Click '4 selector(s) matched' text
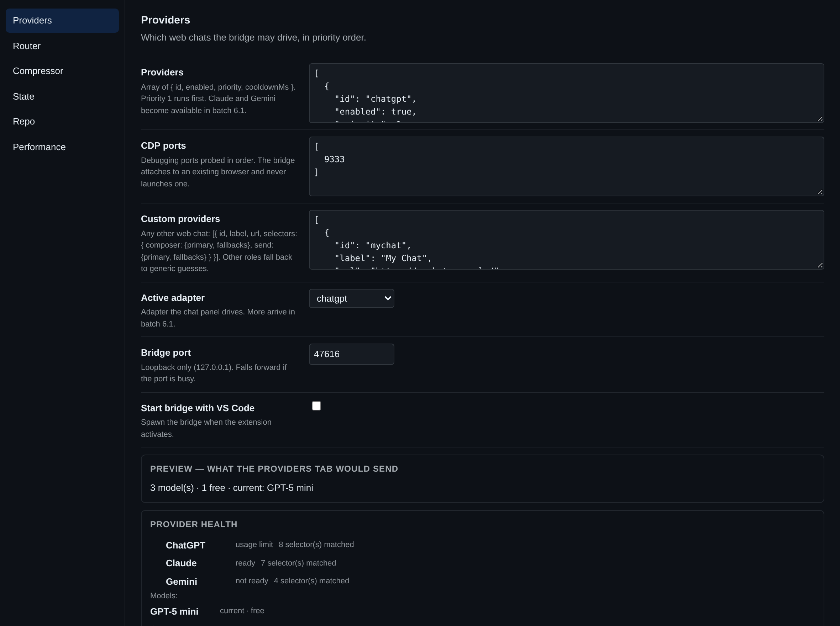 point(311,581)
